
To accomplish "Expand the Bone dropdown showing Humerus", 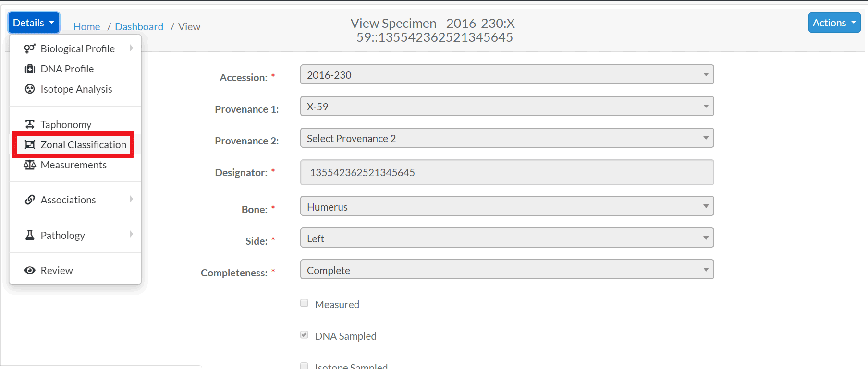I will tap(507, 206).
